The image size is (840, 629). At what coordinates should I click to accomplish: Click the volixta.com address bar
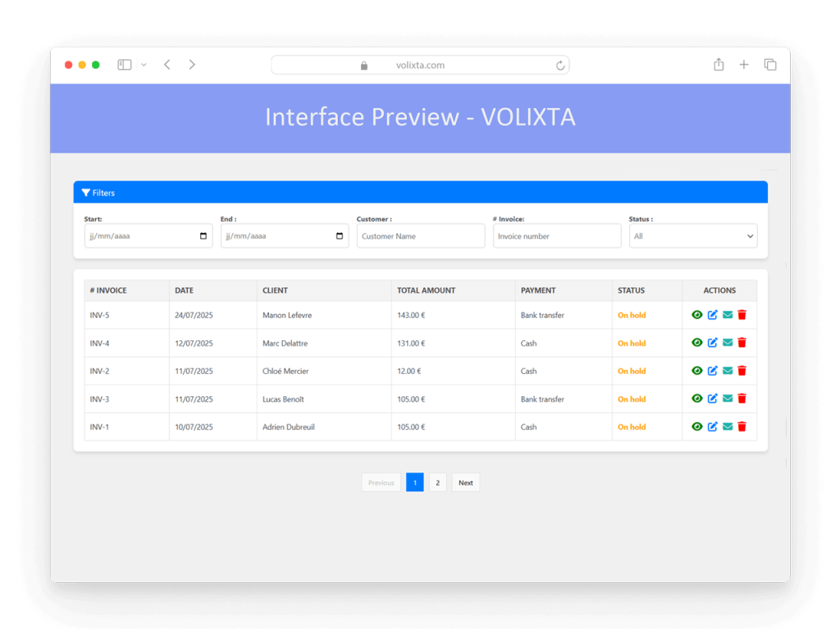click(x=420, y=66)
